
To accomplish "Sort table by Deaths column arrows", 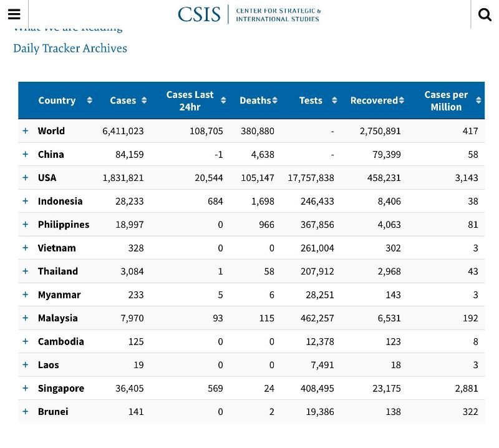I will tap(274, 100).
